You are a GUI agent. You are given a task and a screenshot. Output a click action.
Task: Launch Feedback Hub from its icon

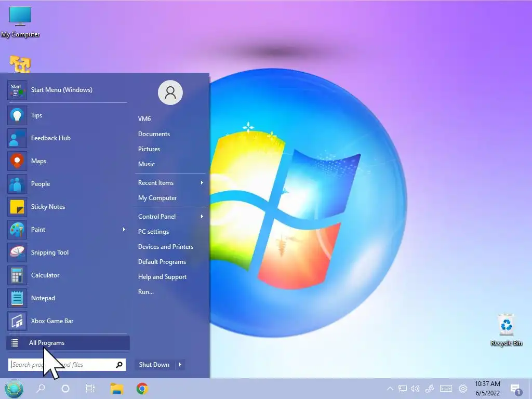click(x=17, y=138)
